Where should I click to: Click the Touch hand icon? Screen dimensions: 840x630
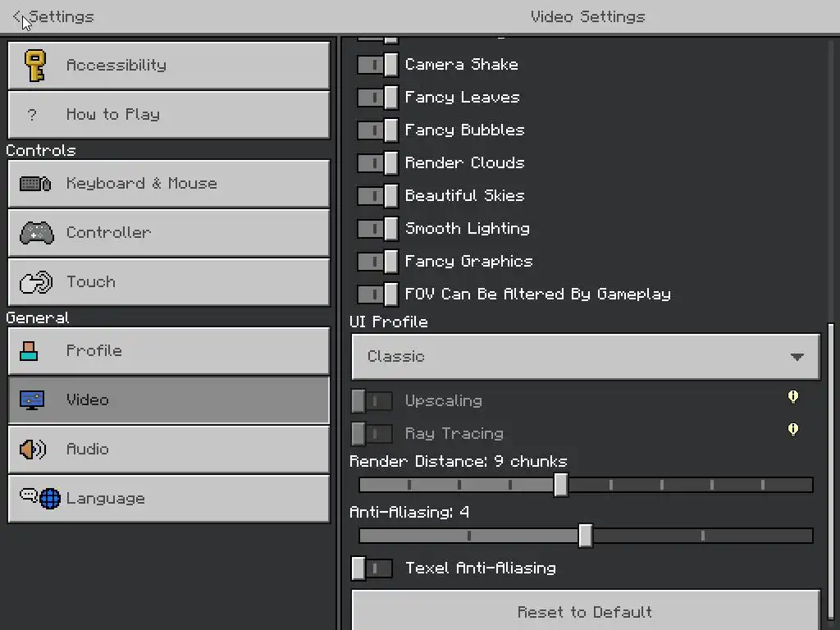coord(35,282)
